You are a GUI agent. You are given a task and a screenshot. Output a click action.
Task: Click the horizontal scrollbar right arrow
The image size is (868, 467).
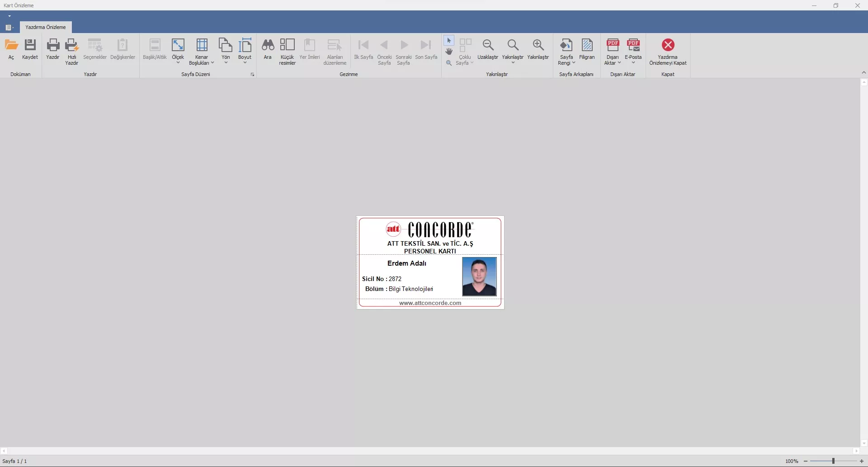856,451
